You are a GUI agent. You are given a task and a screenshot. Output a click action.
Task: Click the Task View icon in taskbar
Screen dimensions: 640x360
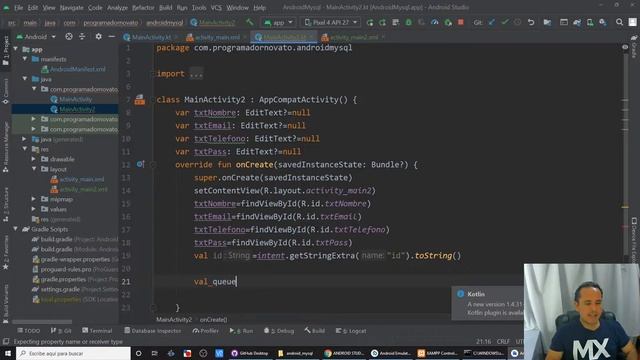pyautogui.click(x=155, y=353)
